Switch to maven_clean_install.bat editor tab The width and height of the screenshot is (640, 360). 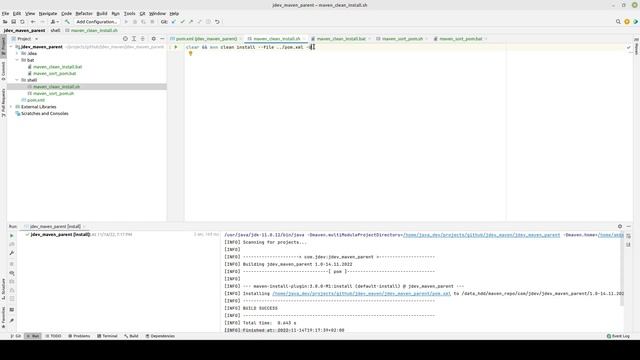click(341, 39)
